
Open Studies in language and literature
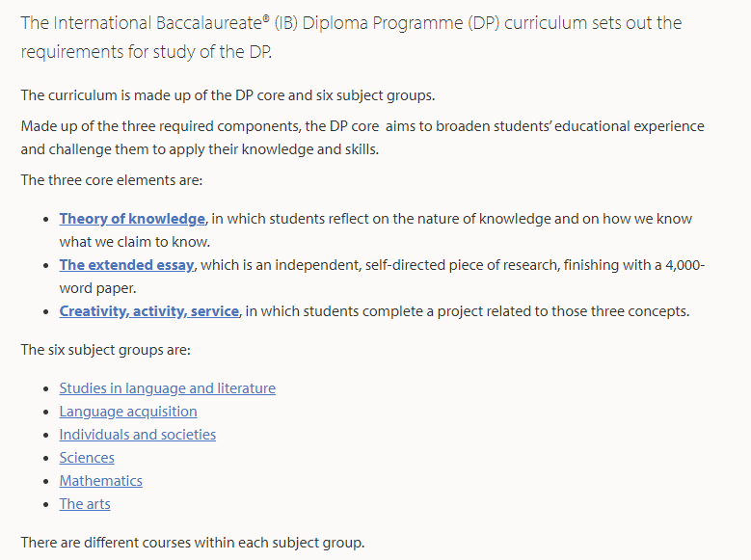(167, 388)
